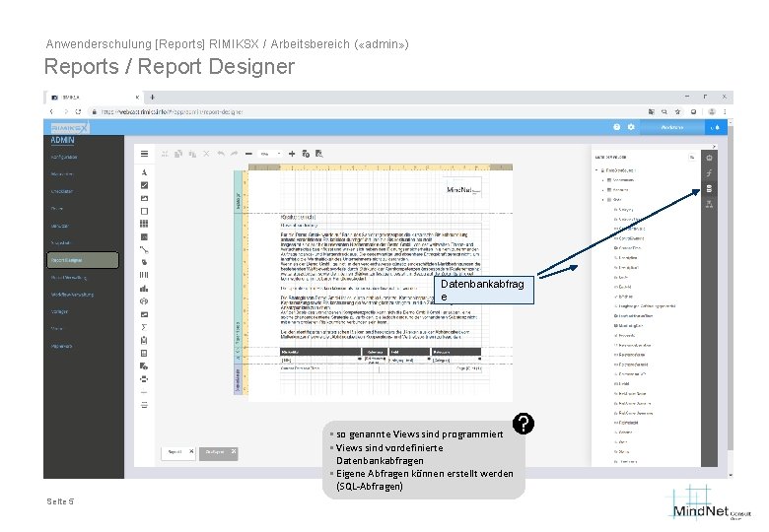Close the second gray report tab
This screenshot has width=769, height=532.
[x=234, y=451]
